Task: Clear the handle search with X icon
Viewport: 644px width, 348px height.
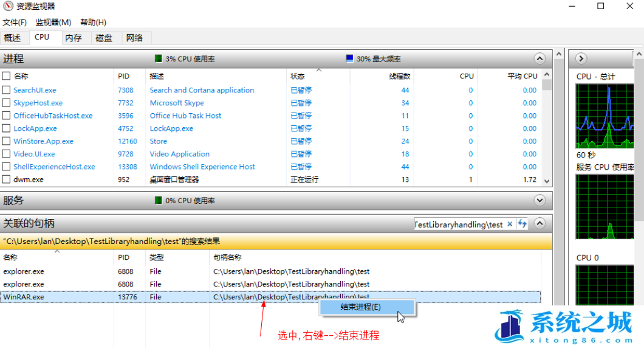Action: tap(510, 224)
